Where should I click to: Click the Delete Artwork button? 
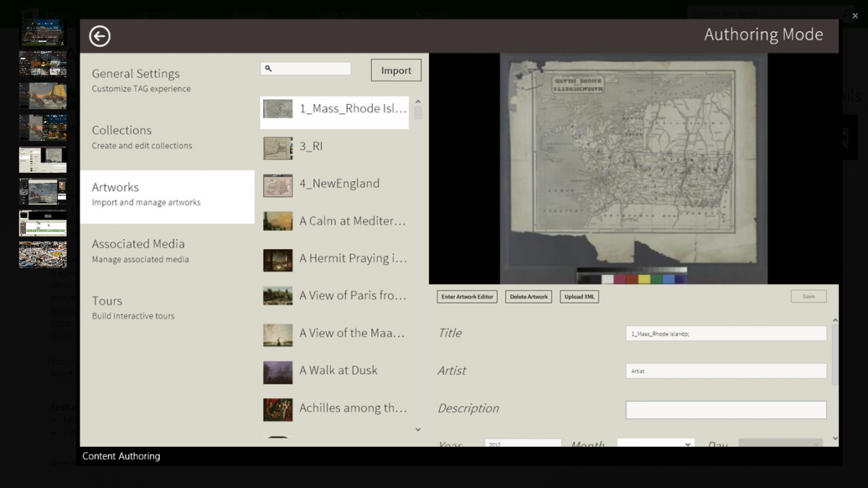[x=529, y=297]
